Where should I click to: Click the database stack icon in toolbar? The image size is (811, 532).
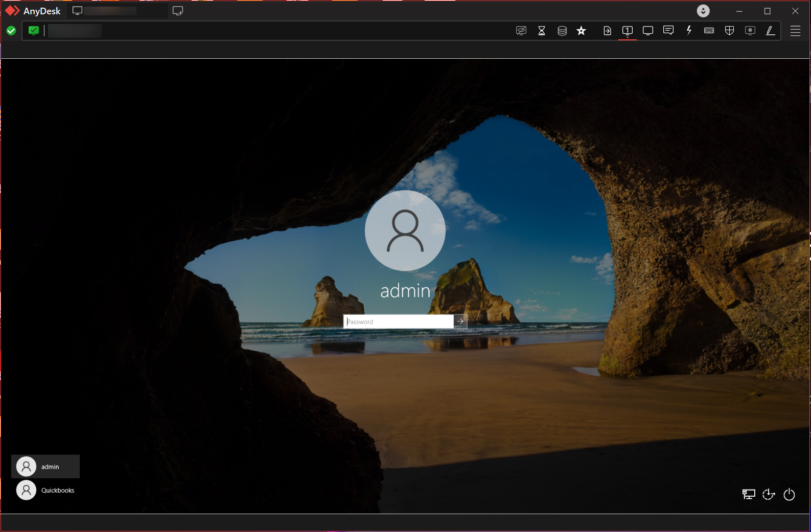tap(562, 31)
